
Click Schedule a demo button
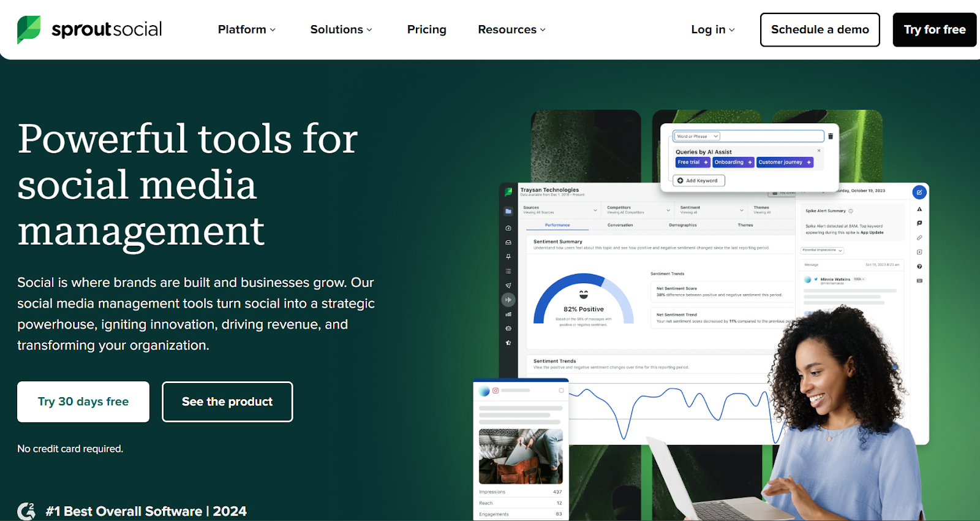tap(820, 29)
